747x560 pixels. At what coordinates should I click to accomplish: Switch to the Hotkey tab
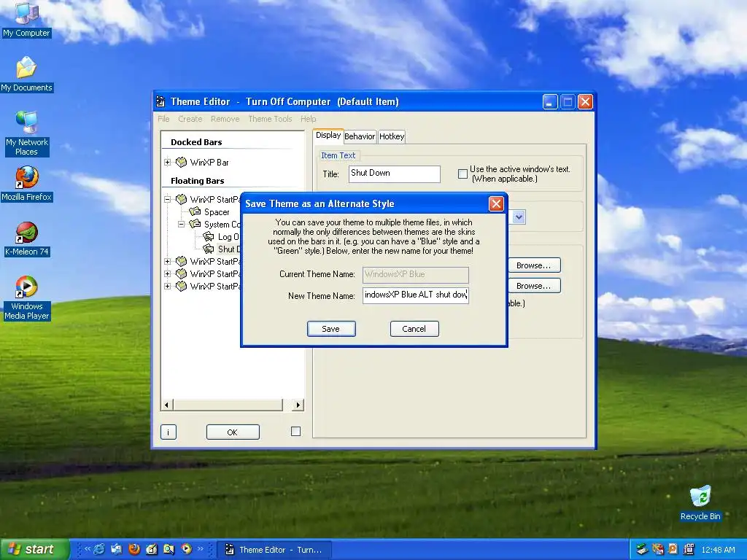click(392, 136)
